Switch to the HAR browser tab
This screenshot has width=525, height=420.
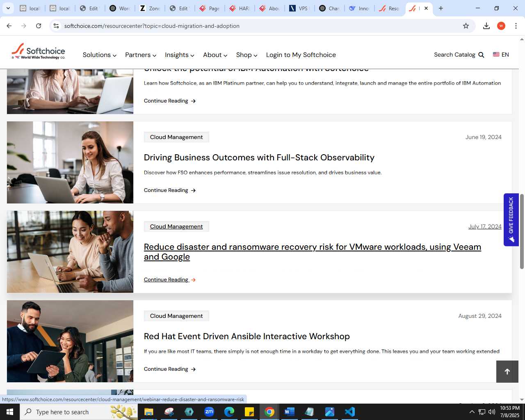[x=240, y=8]
